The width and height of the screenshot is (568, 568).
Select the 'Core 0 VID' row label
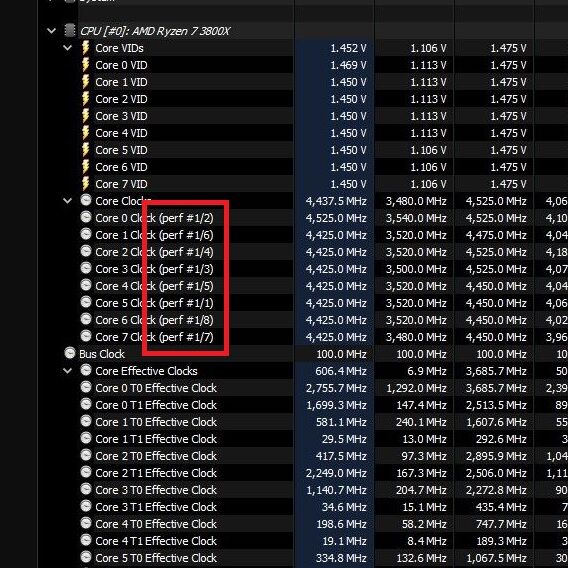coord(121,65)
